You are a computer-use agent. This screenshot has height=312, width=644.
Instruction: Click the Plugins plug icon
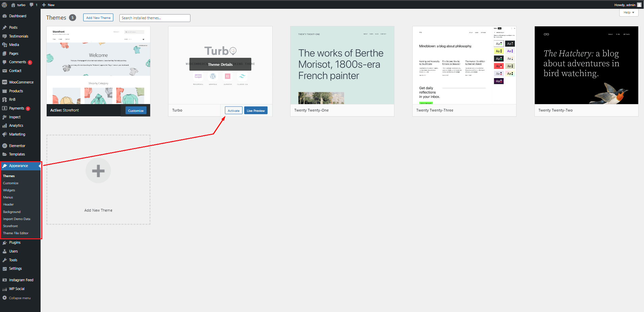(4, 242)
